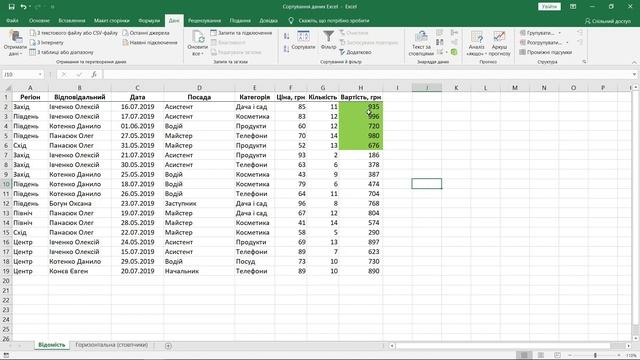This screenshot has width=640, height=360.
Task: Select З таблиці або діапазону option
Action: (x=62, y=52)
